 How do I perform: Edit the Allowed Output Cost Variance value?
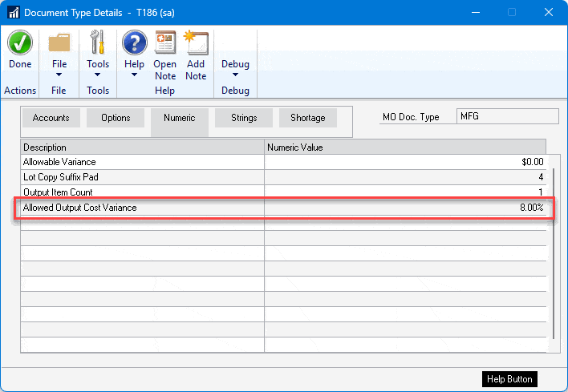click(405, 208)
